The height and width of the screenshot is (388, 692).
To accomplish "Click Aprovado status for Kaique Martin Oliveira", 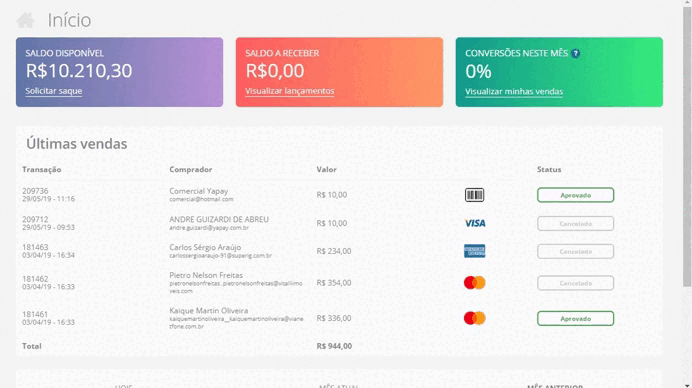I will tap(575, 319).
